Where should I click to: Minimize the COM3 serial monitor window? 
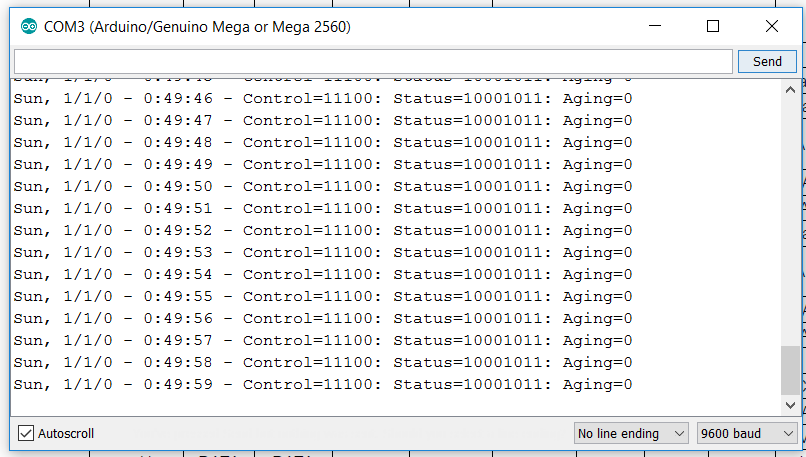655,26
